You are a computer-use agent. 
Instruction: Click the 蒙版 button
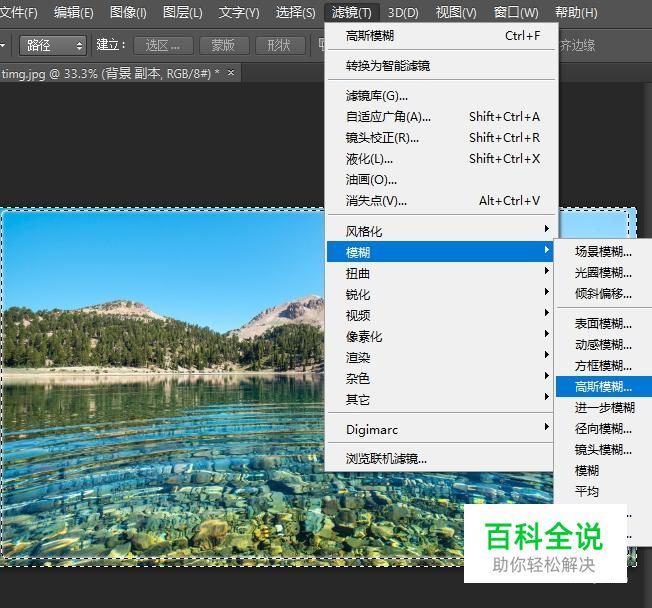224,45
